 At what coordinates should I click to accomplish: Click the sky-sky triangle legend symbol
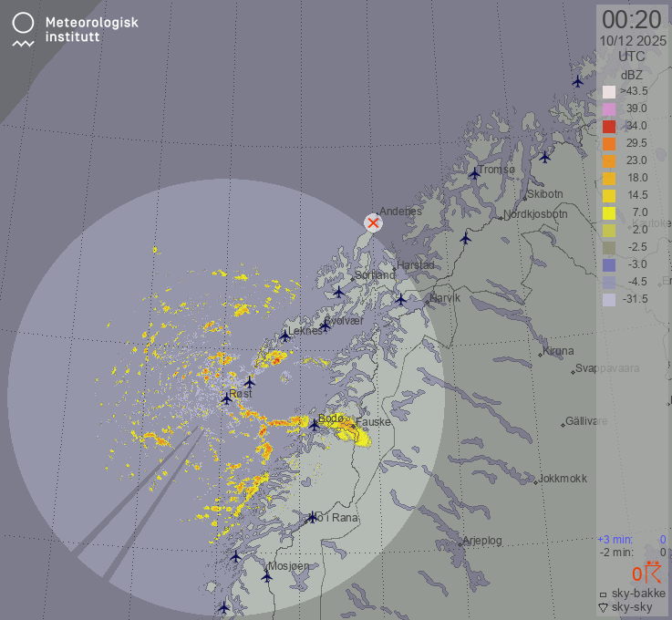pos(603,607)
